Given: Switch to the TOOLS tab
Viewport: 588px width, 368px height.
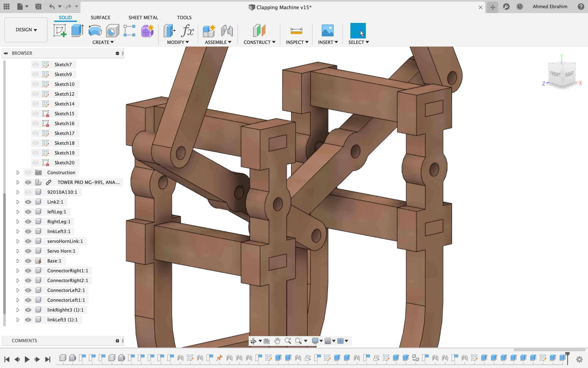Looking at the screenshot, I should tap(184, 18).
